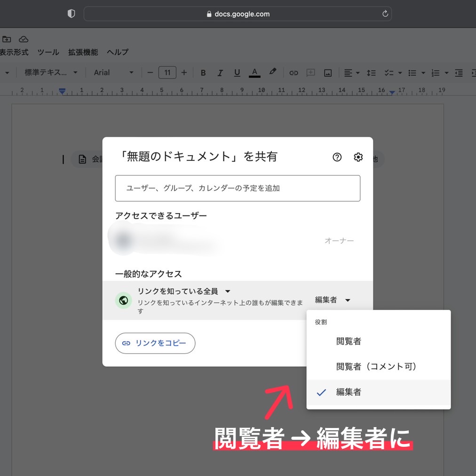The image size is (476, 476).
Task: Expand the 編集者 role dropdown
Action: coord(333,300)
